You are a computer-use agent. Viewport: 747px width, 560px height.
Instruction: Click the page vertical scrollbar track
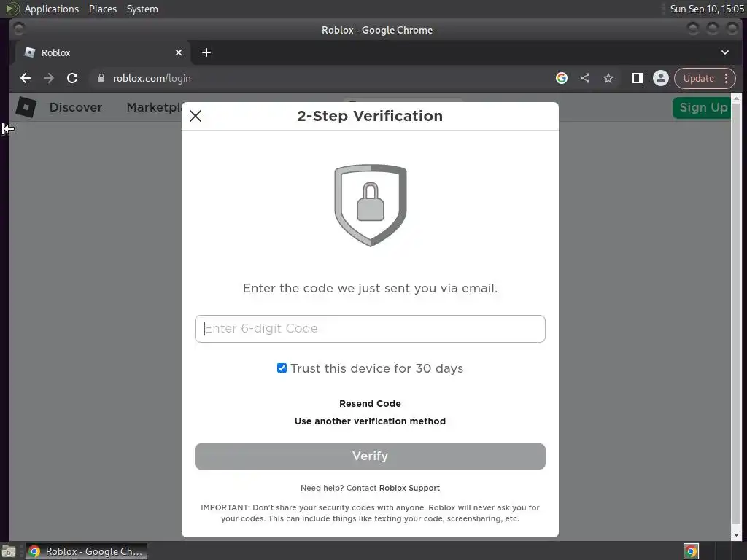736,316
